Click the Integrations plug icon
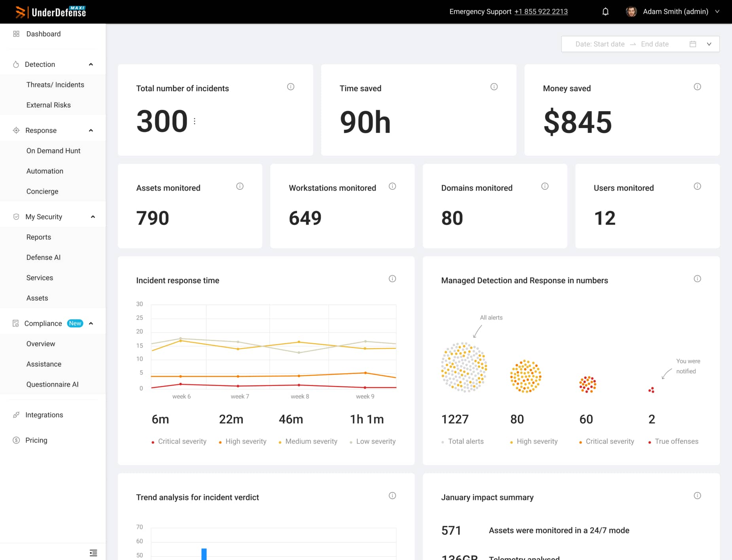This screenshot has width=732, height=560. (16, 415)
